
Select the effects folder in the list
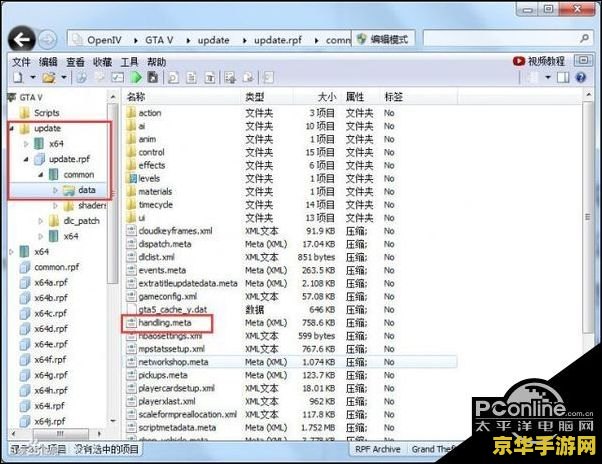152,166
